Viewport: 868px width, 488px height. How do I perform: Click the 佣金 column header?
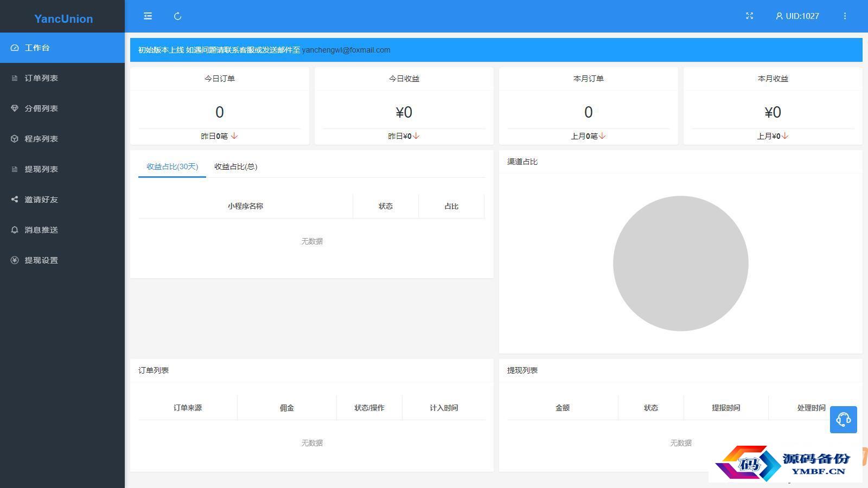pos(286,408)
